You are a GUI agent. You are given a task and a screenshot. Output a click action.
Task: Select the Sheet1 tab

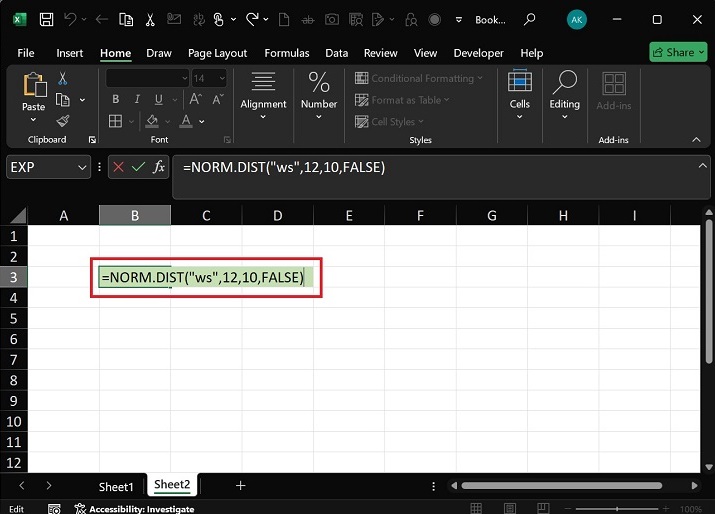(x=116, y=487)
